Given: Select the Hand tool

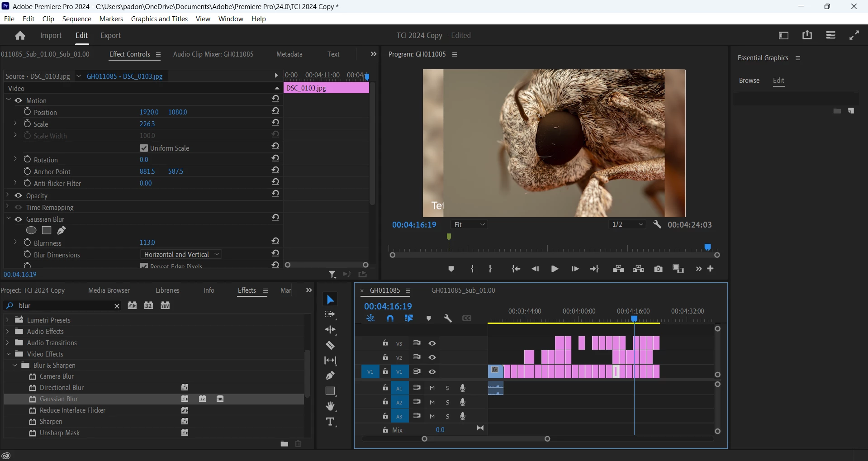Looking at the screenshot, I should tap(330, 406).
